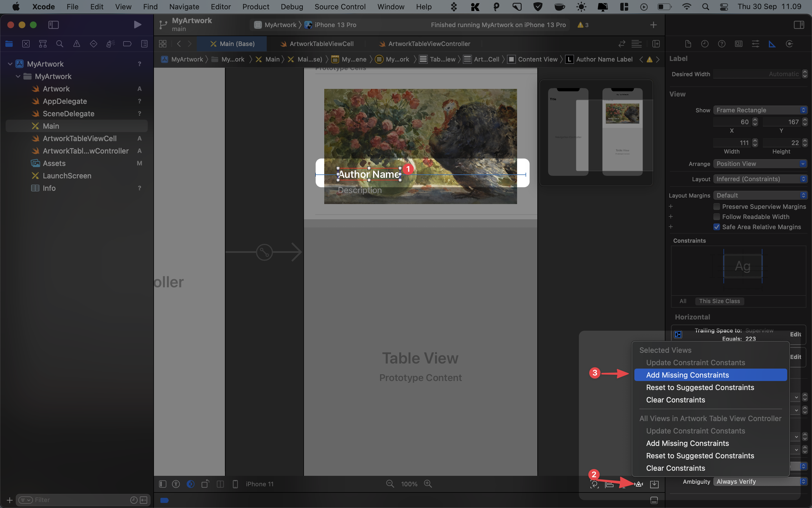Image resolution: width=812 pixels, height=508 pixels.
Task: Add an editor on the right
Action: (656, 44)
